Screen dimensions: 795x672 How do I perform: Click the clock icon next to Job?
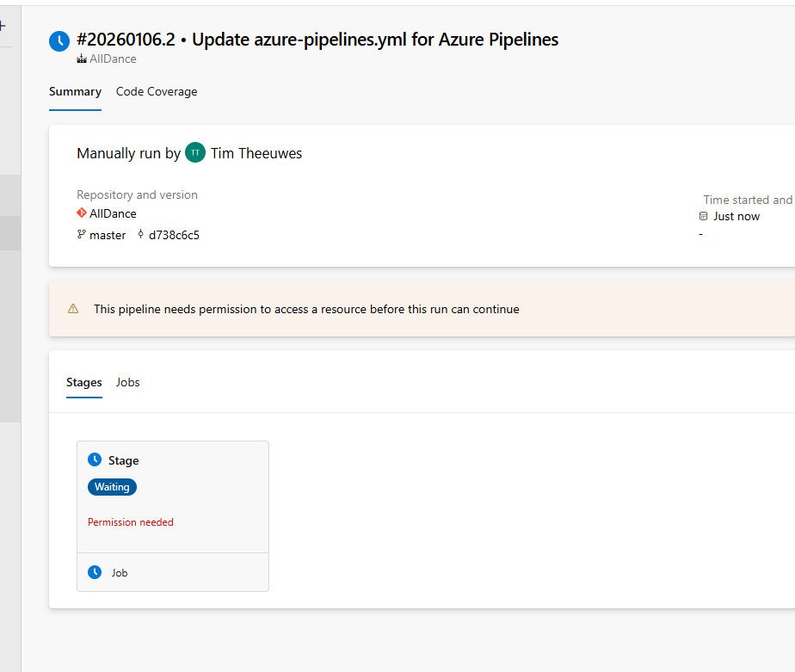tap(95, 572)
